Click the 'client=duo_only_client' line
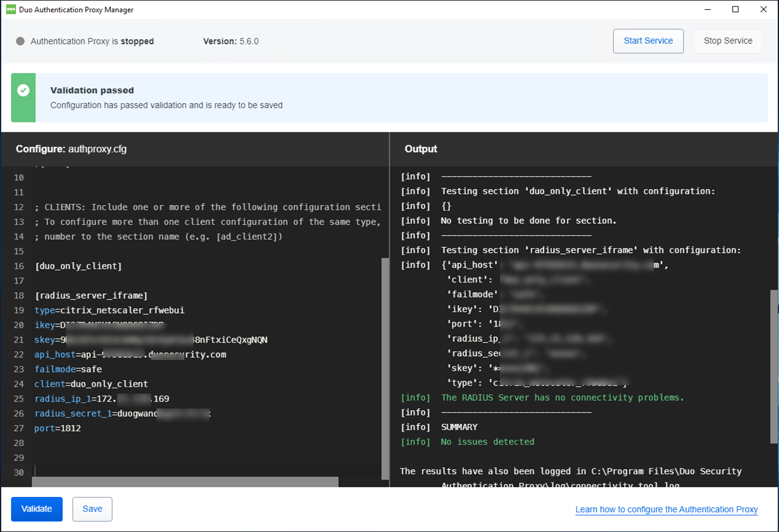 tap(91, 384)
